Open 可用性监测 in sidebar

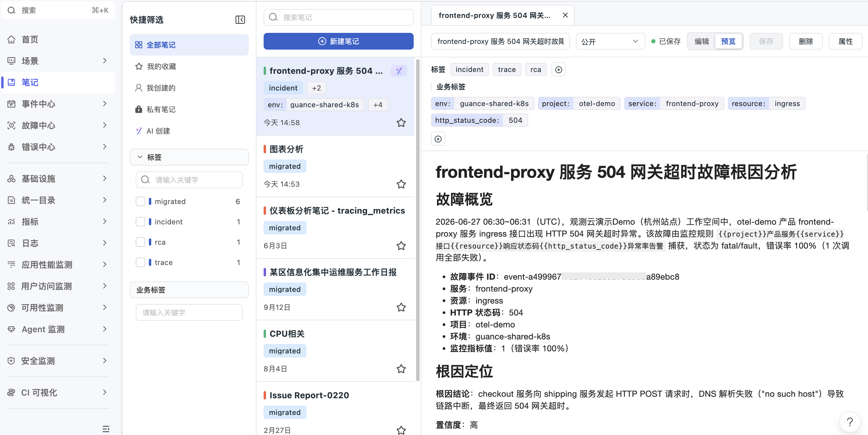58,308
